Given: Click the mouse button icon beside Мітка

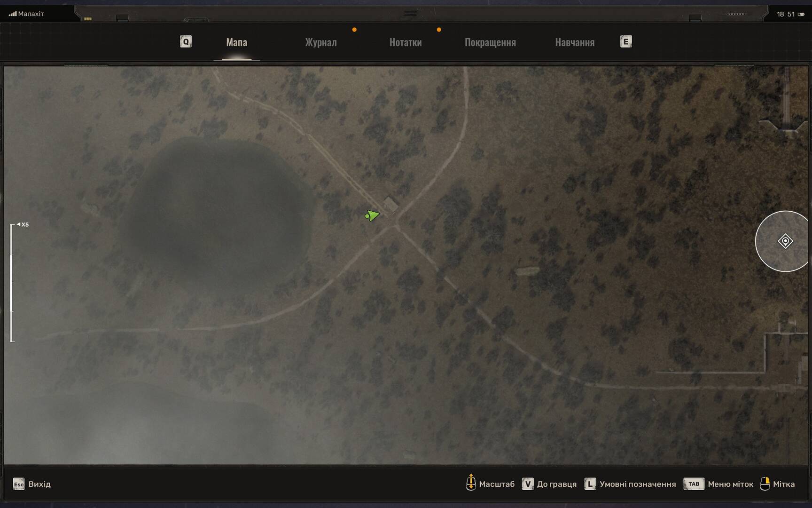Looking at the screenshot, I should [x=765, y=484].
